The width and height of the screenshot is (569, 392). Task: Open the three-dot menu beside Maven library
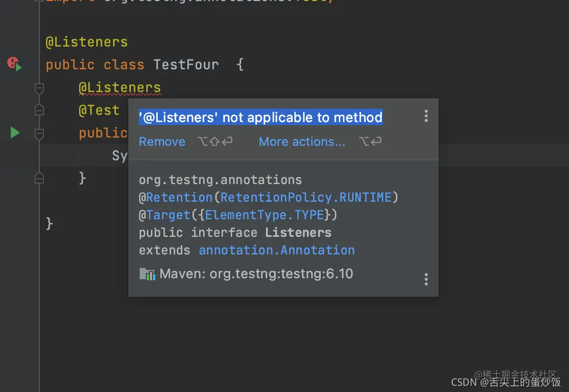(426, 279)
